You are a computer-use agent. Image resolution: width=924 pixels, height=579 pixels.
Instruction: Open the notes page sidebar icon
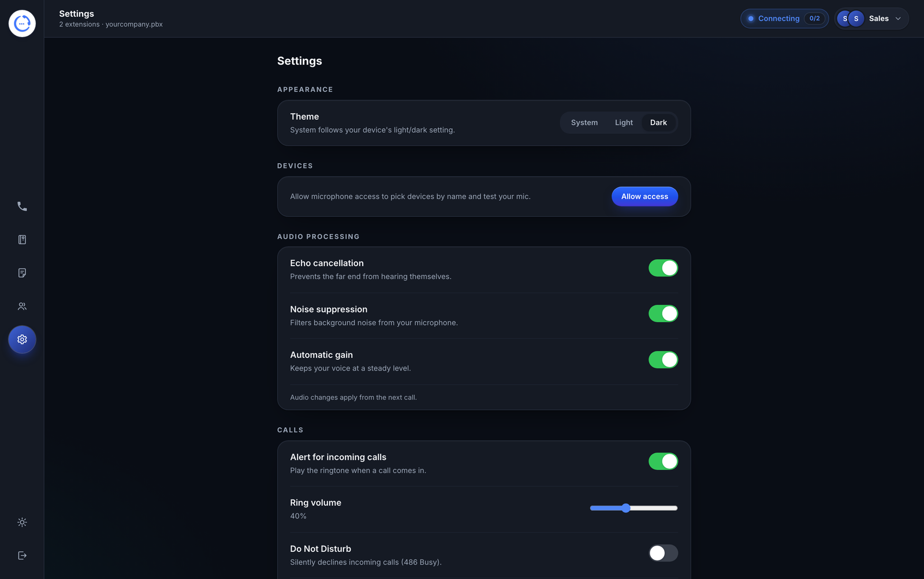(22, 272)
